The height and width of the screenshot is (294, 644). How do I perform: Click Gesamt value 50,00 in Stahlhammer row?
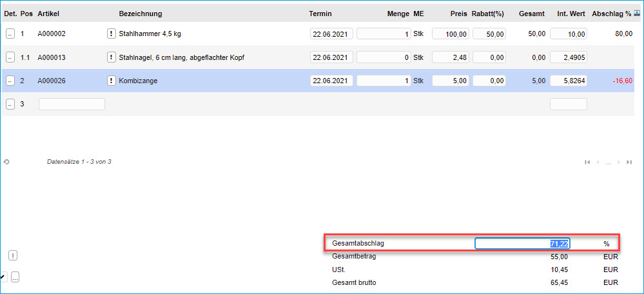[537, 34]
